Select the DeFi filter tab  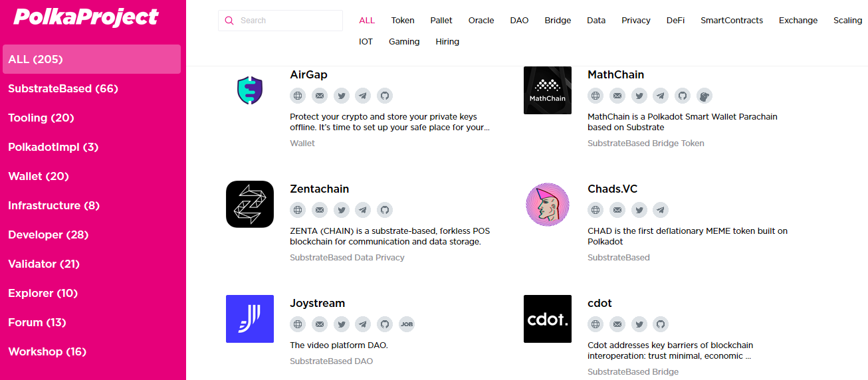[x=675, y=21]
